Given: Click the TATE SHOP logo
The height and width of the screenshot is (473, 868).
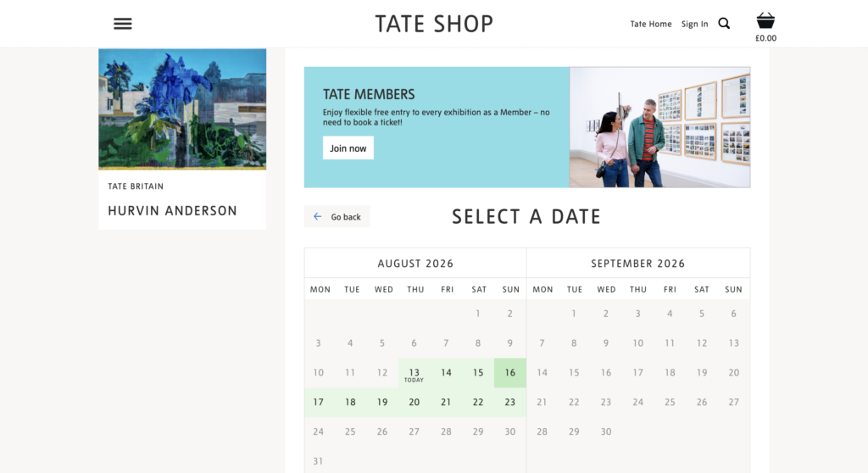Looking at the screenshot, I should 434,24.
